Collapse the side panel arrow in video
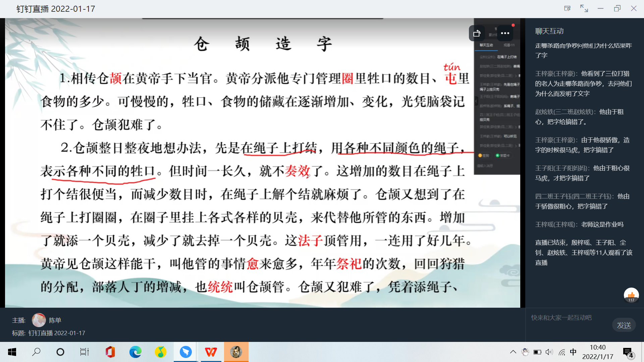This screenshot has width=644, height=362. (x=476, y=101)
